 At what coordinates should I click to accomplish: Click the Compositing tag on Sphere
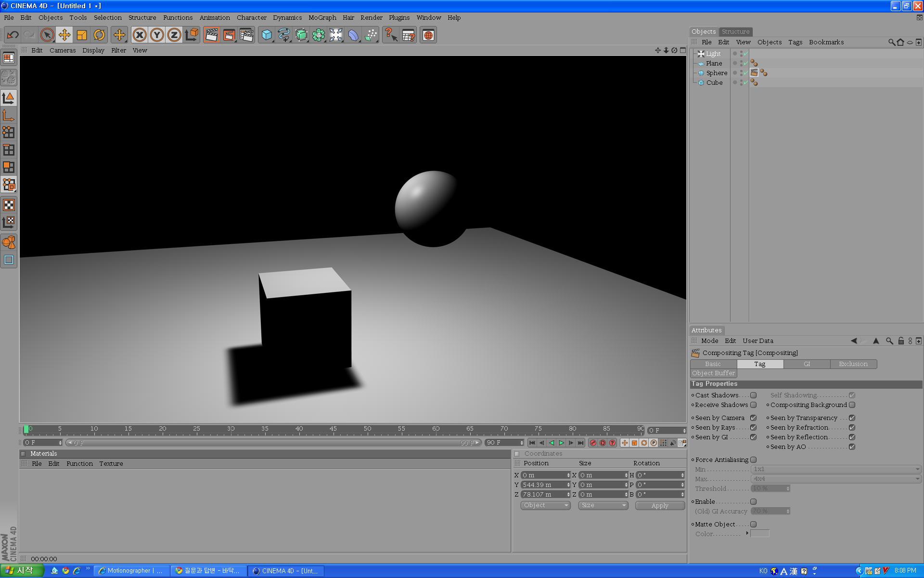click(x=754, y=73)
